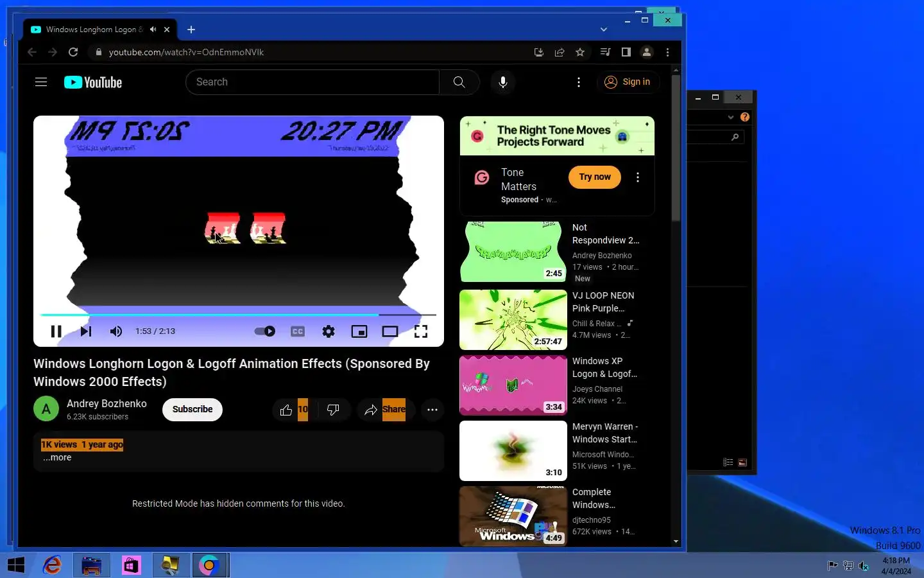The height and width of the screenshot is (578, 924).
Task: Open more actions below the video
Action: (x=432, y=410)
